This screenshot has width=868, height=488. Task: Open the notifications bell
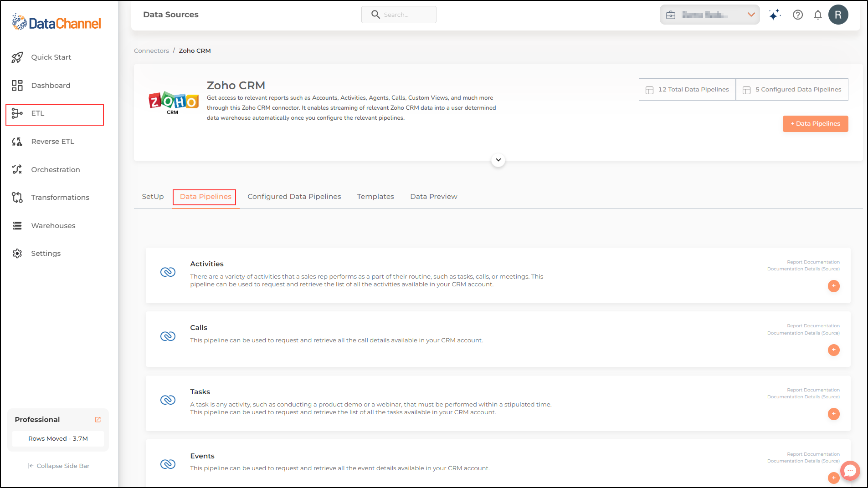[x=818, y=15]
